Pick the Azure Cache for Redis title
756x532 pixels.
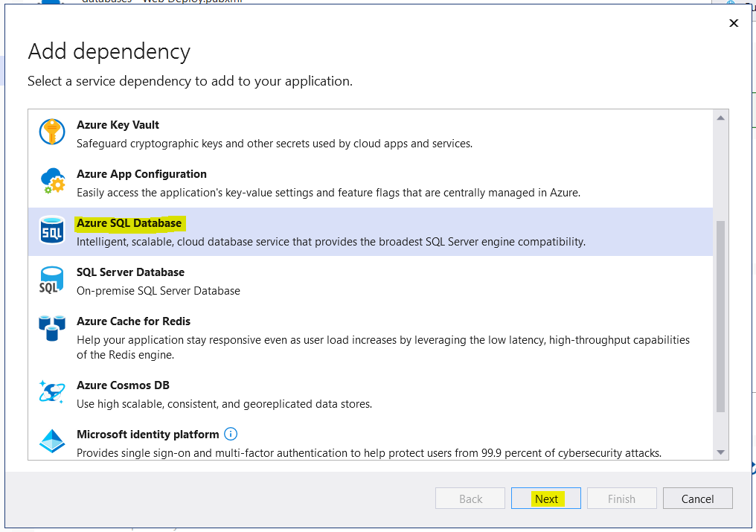(x=133, y=321)
